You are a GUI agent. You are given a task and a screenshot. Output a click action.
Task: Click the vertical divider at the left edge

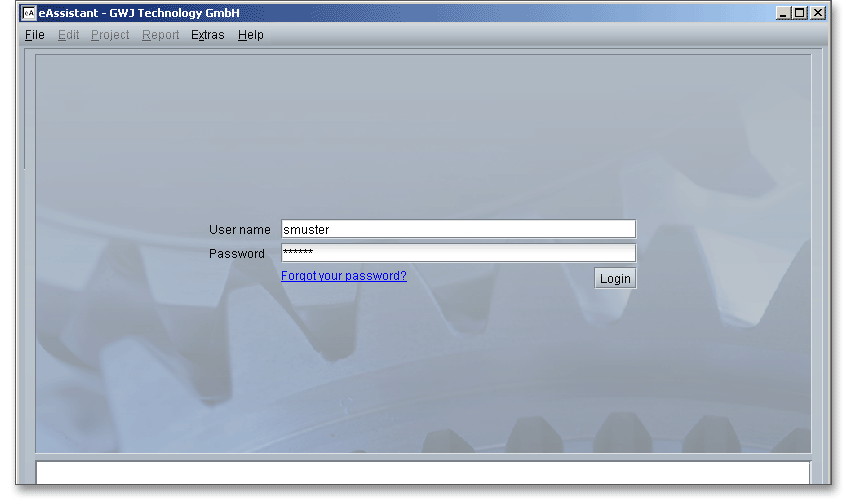(26, 110)
